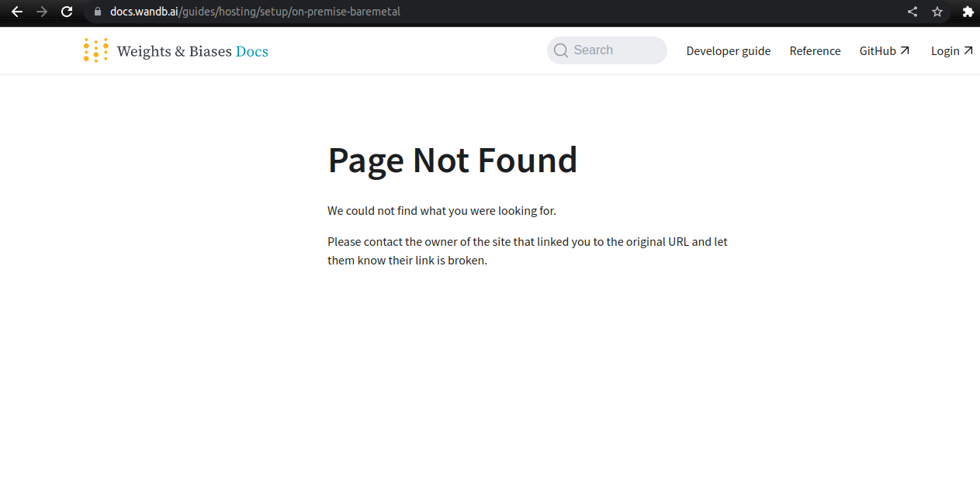Screen dimensions: 980x494
Task: Click the share icon near the address bar
Action: click(x=912, y=12)
